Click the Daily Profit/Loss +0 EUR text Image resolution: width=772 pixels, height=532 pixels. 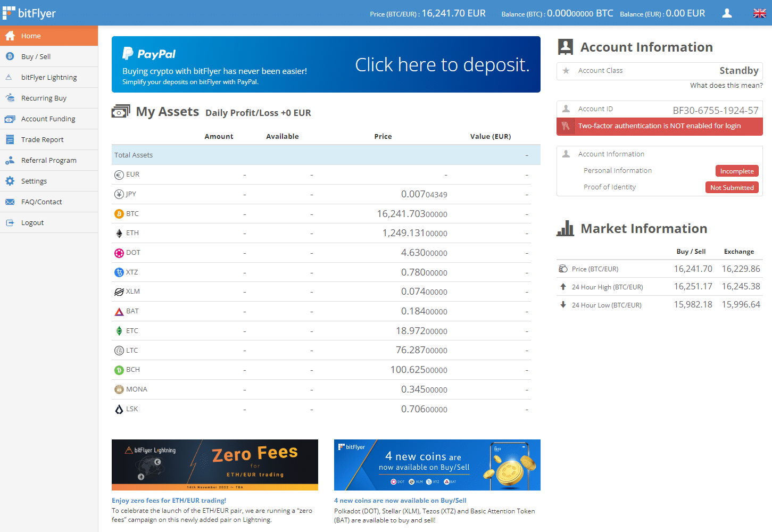[x=258, y=113]
